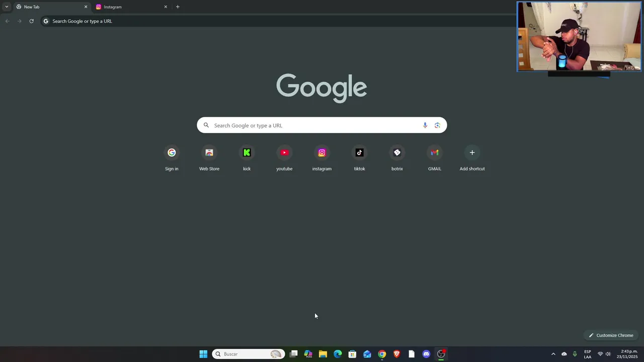This screenshot has height=362, width=644.
Task: Open Task View in taskbar
Action: pos(294,354)
